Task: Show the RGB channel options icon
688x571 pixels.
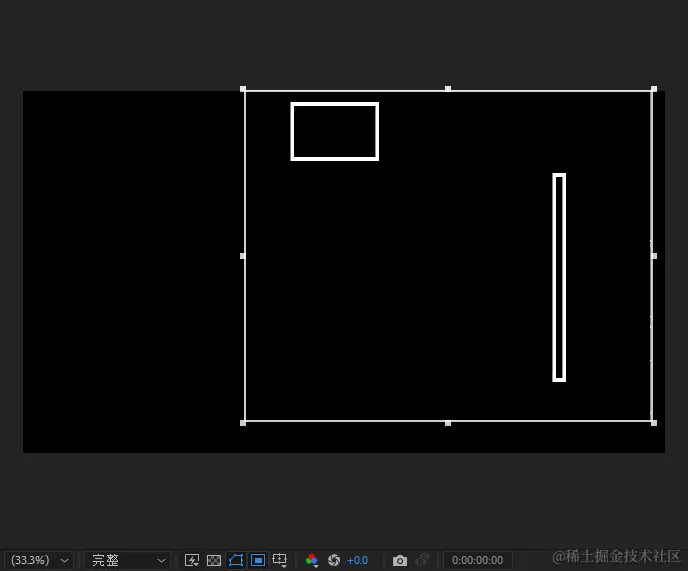Action: (312, 560)
